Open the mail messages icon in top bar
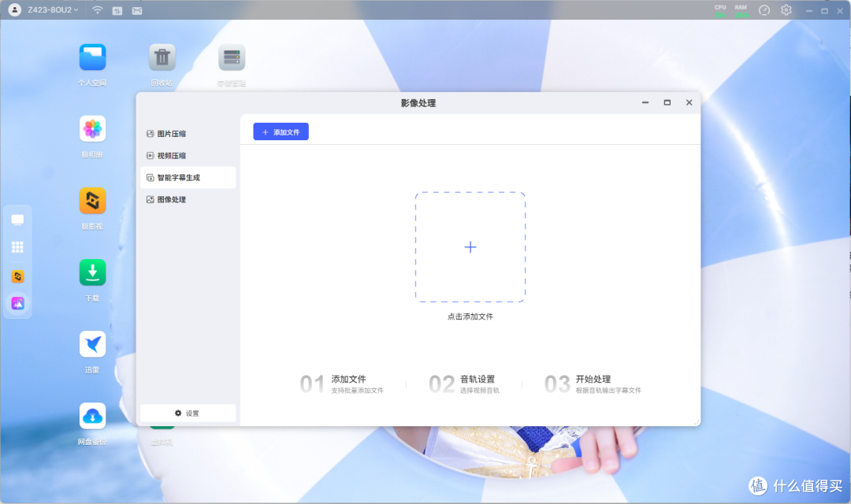The image size is (851, 504). click(x=137, y=10)
